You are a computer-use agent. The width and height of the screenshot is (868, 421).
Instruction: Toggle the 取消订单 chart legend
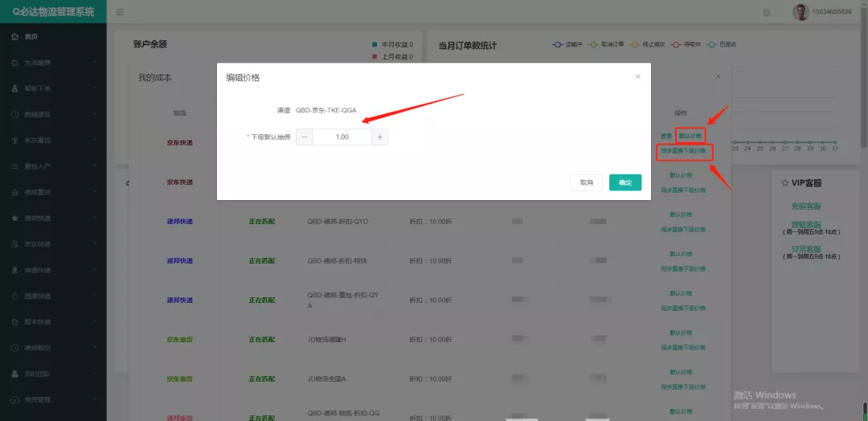click(x=605, y=45)
